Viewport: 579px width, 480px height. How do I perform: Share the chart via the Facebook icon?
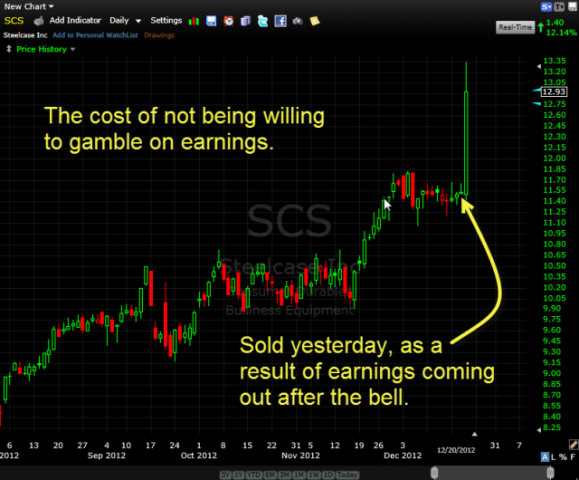coord(280,21)
